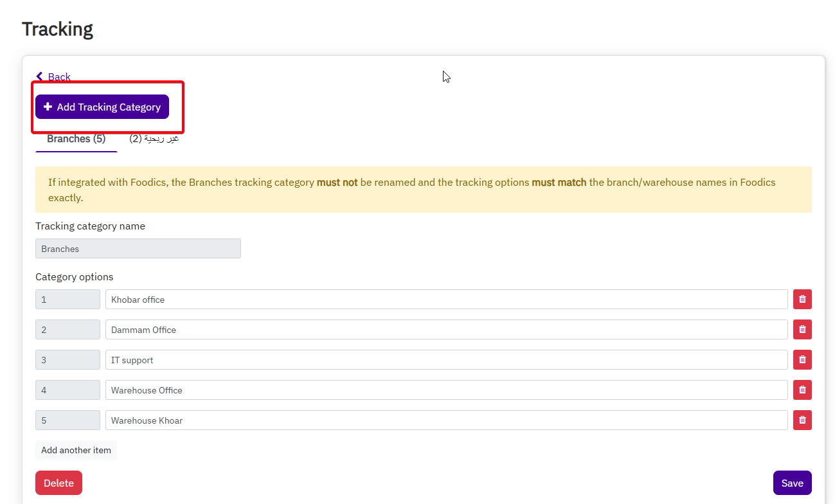Click the Back chevron arrow icon
This screenshot has width=835, height=504.
click(40, 76)
